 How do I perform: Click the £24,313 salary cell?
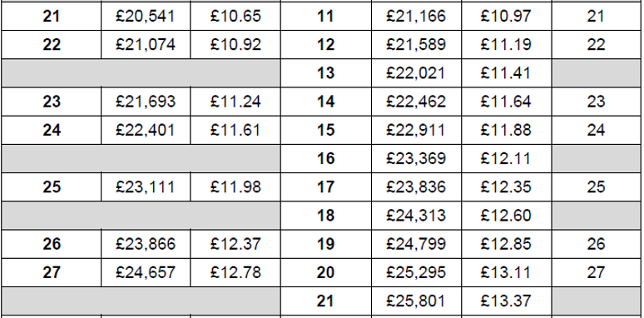[416, 216]
